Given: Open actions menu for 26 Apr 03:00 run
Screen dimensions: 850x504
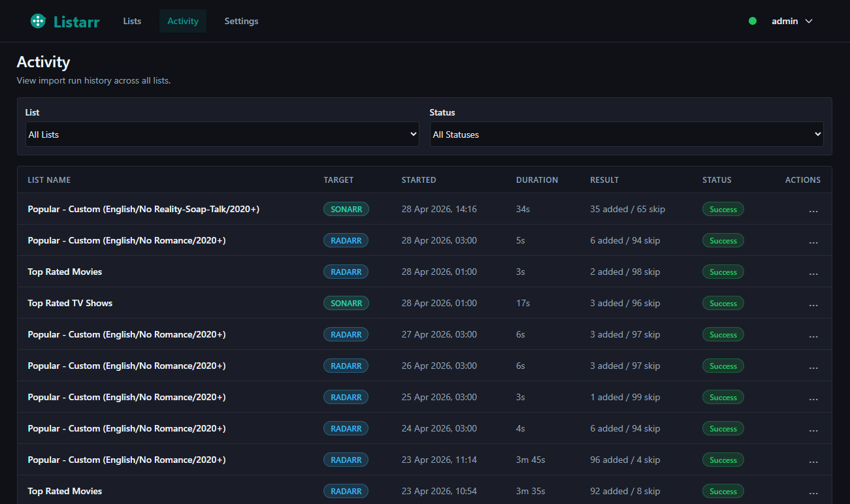Looking at the screenshot, I should pyautogui.click(x=813, y=367).
